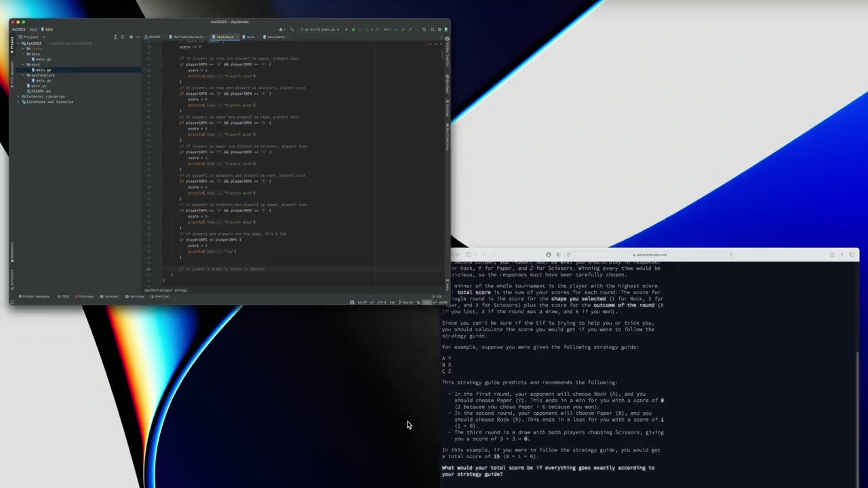Switch to the dayTemplate/main editor tab

click(188, 37)
